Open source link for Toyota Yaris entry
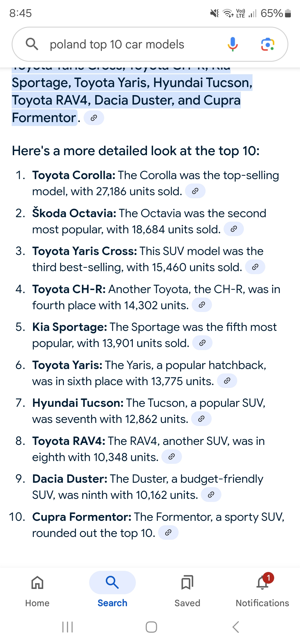The width and height of the screenshot is (300, 644). pyautogui.click(x=227, y=381)
